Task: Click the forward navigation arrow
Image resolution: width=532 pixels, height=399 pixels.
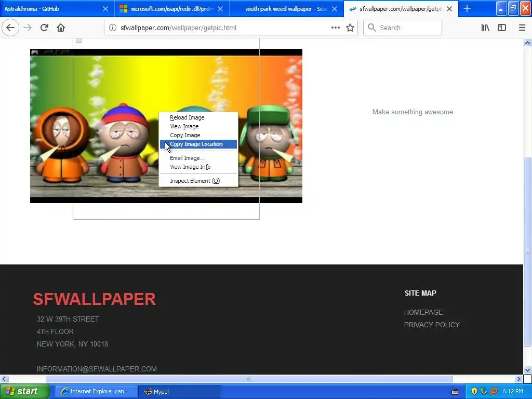Action: coord(28,28)
